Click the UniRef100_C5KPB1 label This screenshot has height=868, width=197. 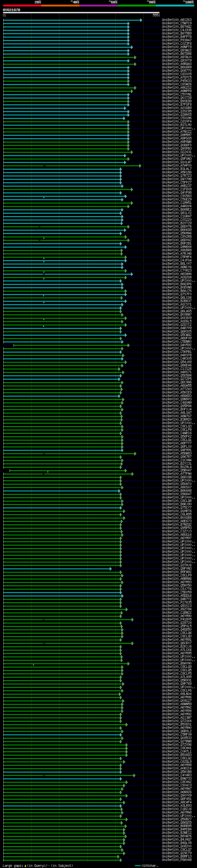pos(177,352)
